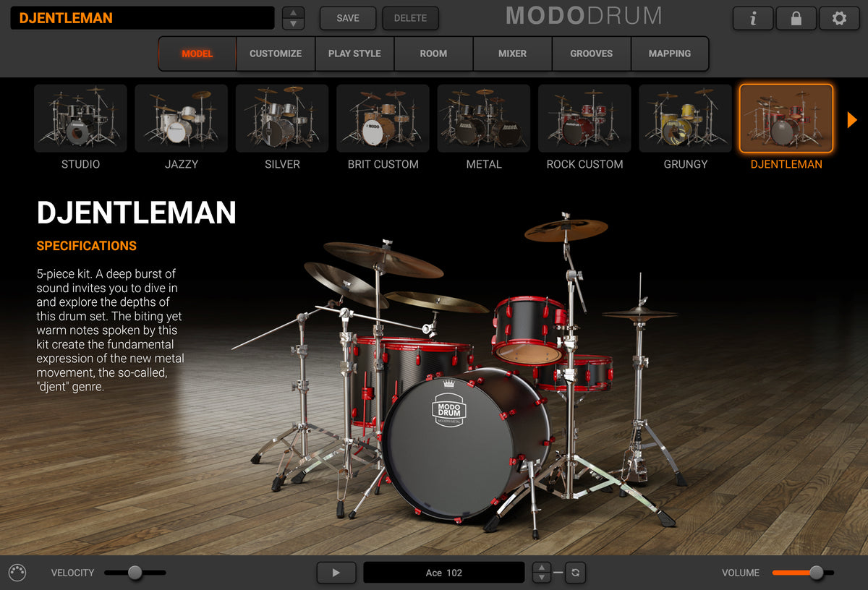Viewport: 868px width, 590px height.
Task: Open the MAPPING tab
Action: (x=670, y=54)
